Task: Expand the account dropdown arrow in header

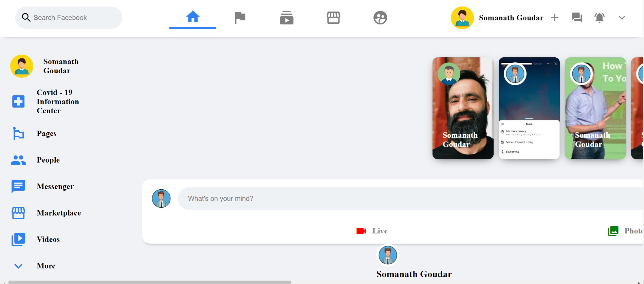Action: [x=622, y=18]
